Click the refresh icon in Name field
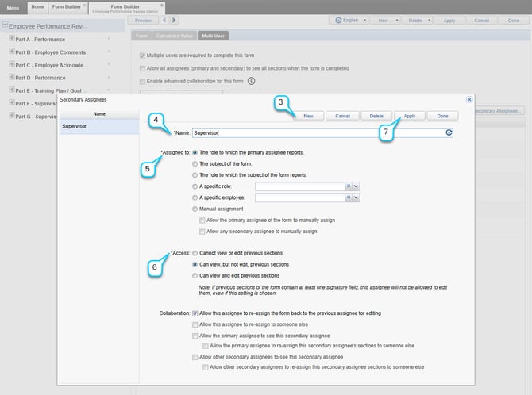Screen dimensions: 532x395 (x=449, y=132)
